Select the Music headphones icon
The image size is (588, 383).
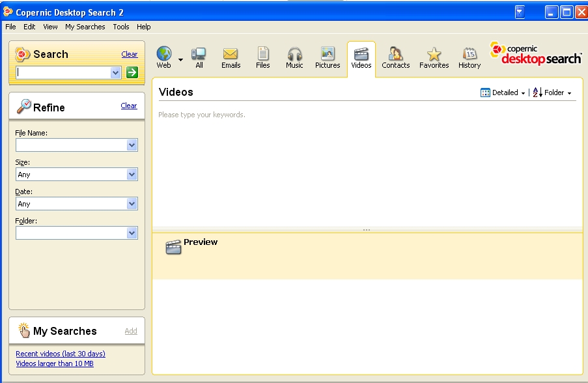click(294, 53)
